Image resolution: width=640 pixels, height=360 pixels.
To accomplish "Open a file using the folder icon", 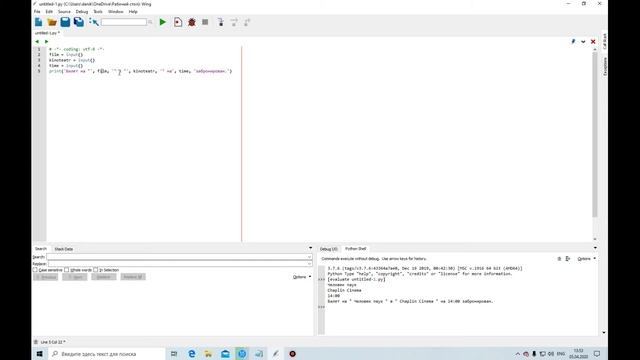I will pos(52,22).
